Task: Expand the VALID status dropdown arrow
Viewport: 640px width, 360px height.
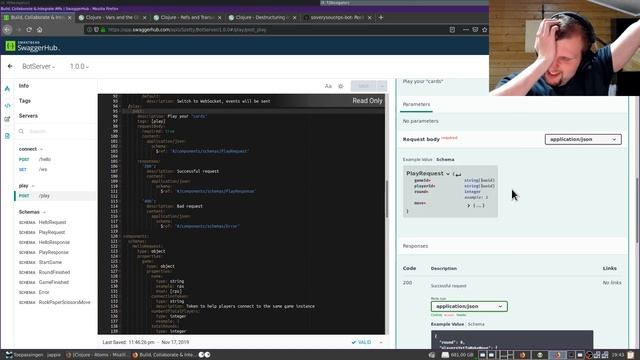Action: pyautogui.click(x=381, y=342)
